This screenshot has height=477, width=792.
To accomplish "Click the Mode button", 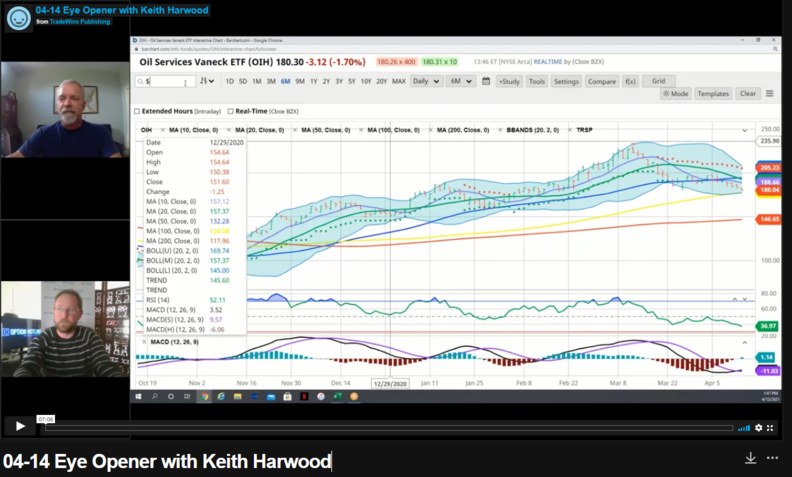I will pos(675,93).
